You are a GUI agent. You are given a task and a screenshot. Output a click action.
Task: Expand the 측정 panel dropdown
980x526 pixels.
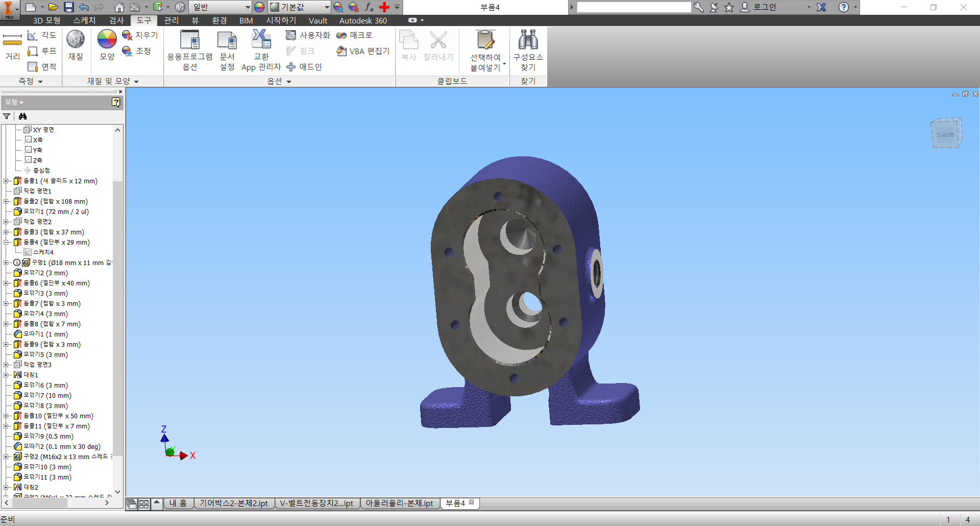click(31, 81)
